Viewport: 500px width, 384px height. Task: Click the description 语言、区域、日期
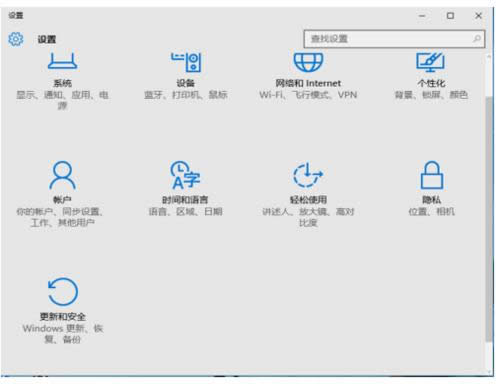[186, 211]
